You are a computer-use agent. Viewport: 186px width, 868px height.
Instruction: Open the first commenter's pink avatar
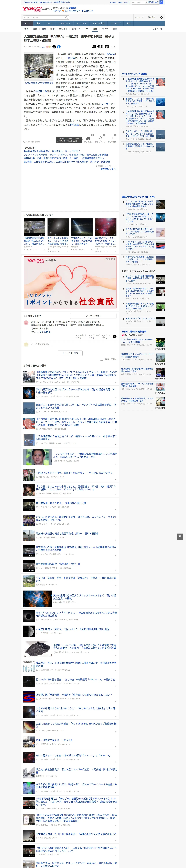[26, 323]
